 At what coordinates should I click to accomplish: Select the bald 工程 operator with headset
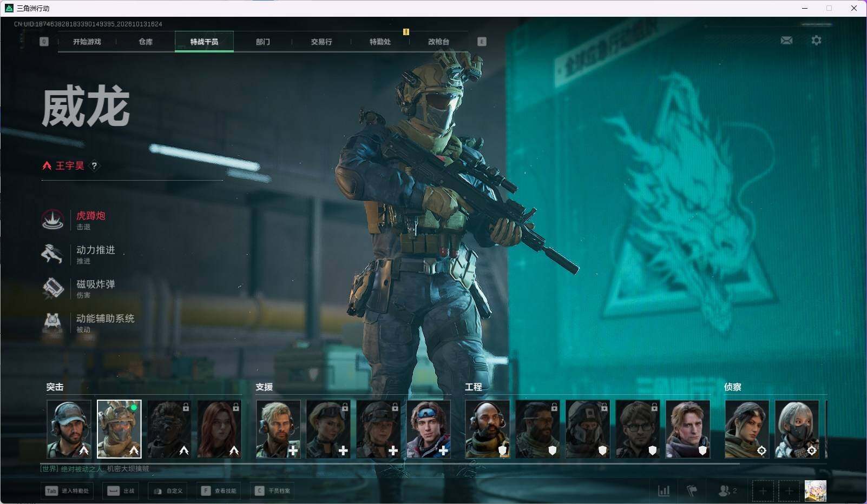pyautogui.click(x=487, y=429)
